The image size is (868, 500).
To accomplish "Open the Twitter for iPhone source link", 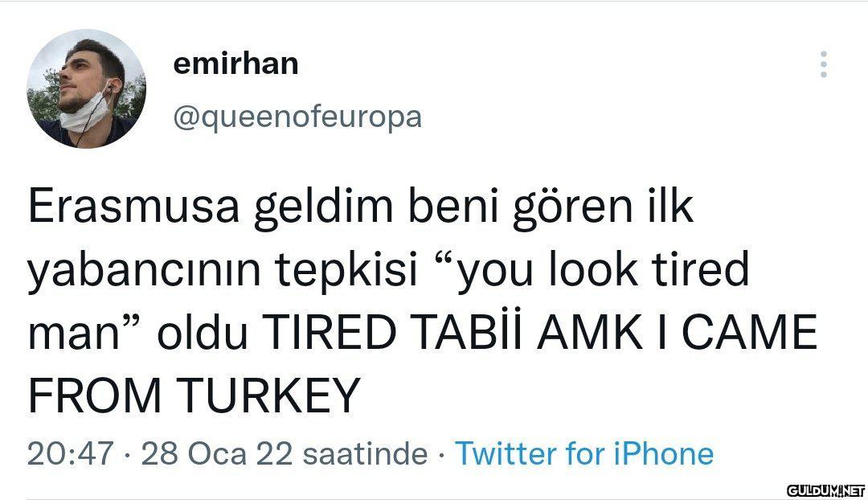I will pyautogui.click(x=584, y=454).
